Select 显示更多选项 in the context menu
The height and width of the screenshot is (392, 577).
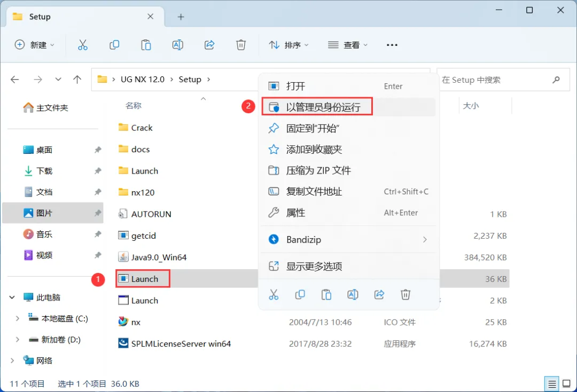click(348, 266)
